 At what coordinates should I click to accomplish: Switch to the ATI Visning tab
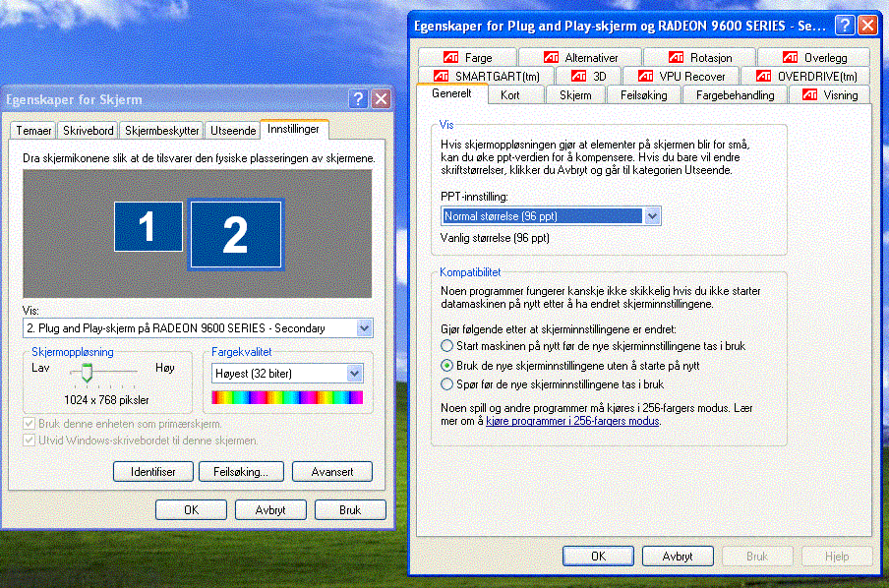tap(829, 95)
